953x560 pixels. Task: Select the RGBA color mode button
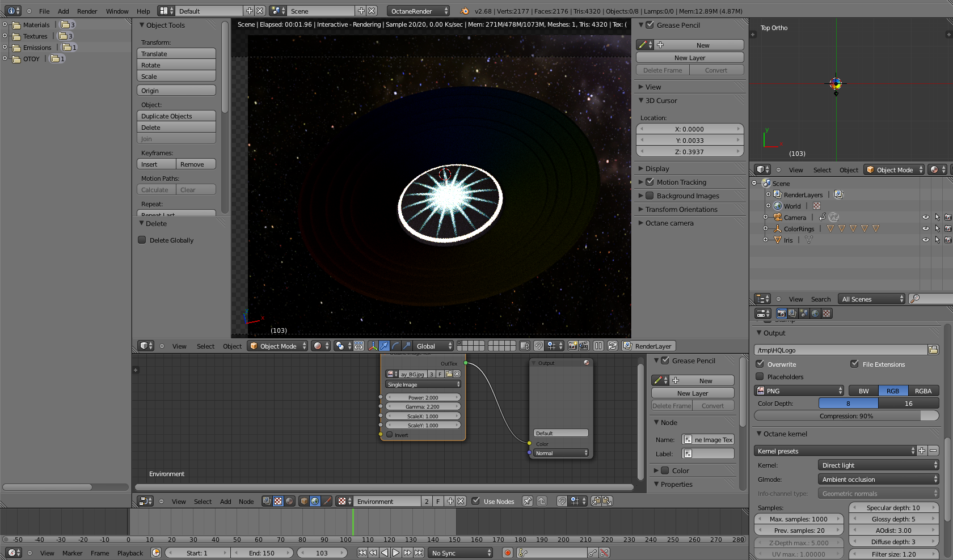click(924, 391)
